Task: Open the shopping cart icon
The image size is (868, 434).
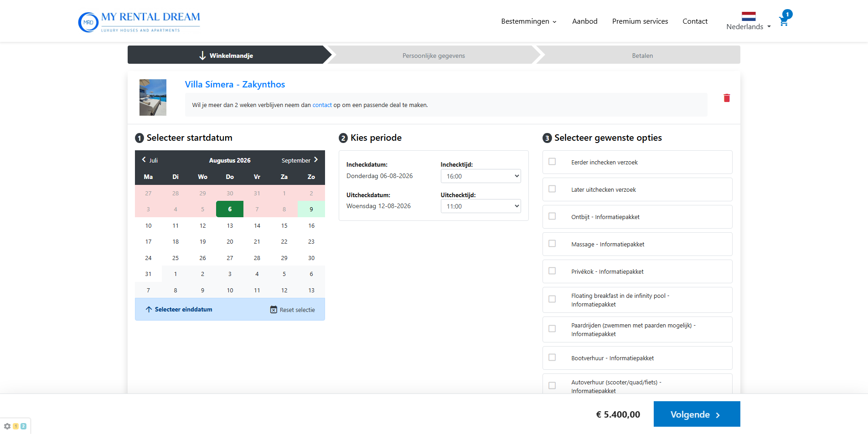Action: [784, 21]
